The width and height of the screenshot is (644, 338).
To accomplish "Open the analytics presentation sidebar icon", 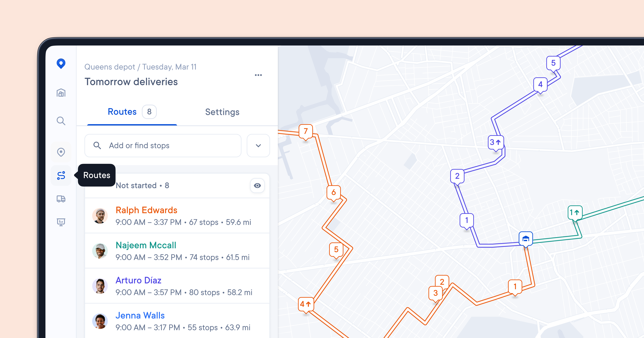I will (61, 222).
